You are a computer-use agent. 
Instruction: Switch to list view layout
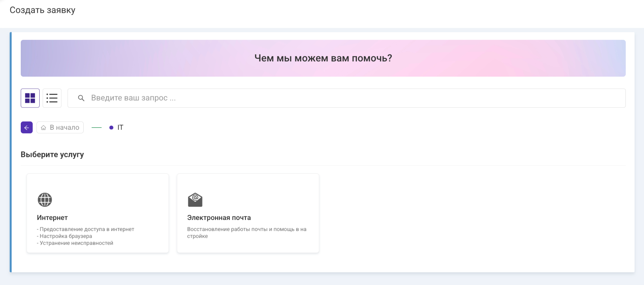pyautogui.click(x=52, y=98)
